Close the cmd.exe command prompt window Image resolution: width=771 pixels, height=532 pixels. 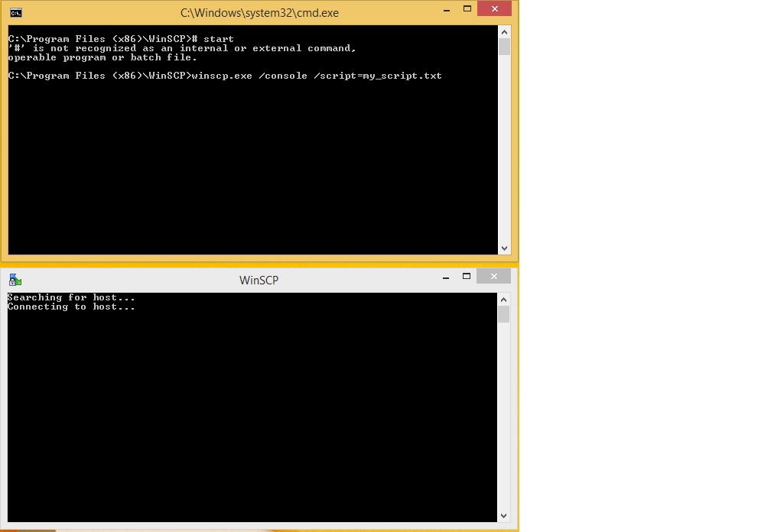tap(494, 9)
